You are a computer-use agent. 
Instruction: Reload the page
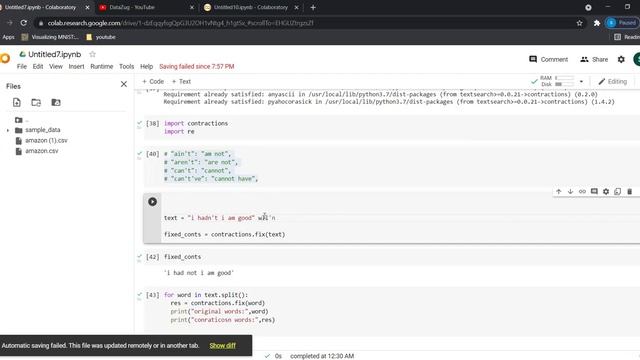pyautogui.click(x=24, y=23)
